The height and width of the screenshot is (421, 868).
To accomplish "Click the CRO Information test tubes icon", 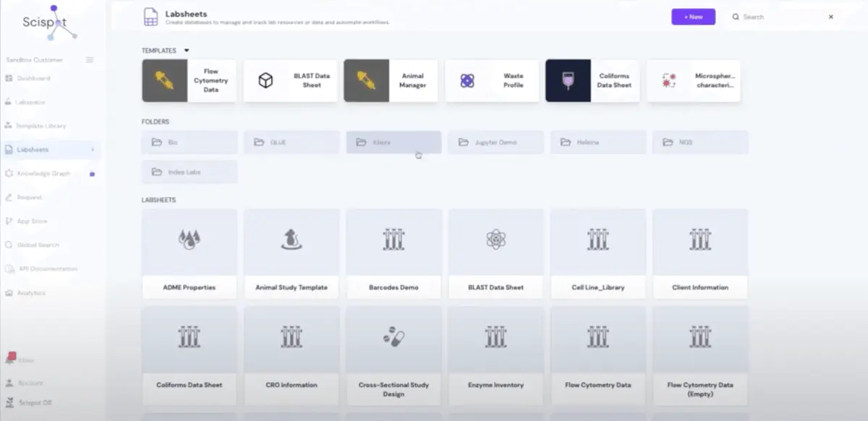I will [292, 336].
